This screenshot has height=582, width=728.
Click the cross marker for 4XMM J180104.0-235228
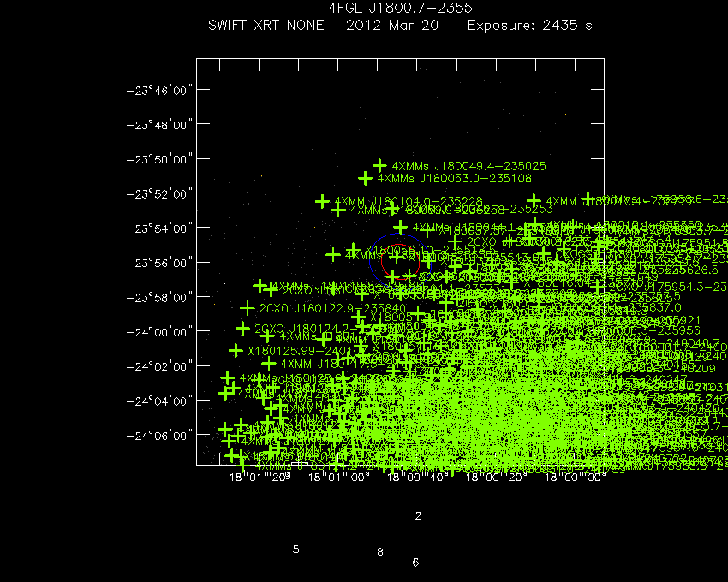[322, 201]
